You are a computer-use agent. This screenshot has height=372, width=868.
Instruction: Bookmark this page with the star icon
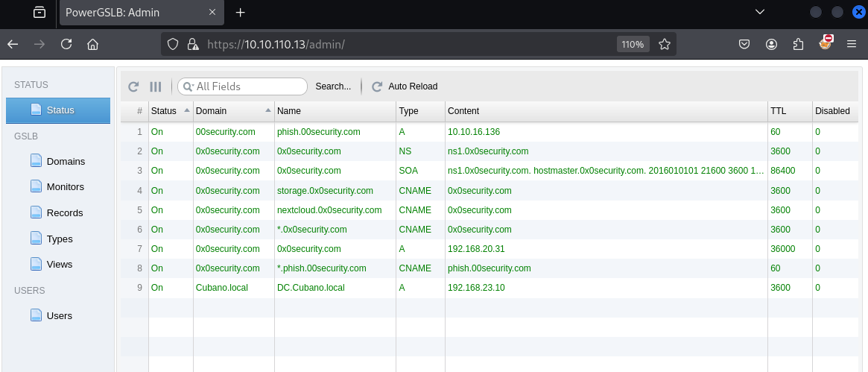665,44
